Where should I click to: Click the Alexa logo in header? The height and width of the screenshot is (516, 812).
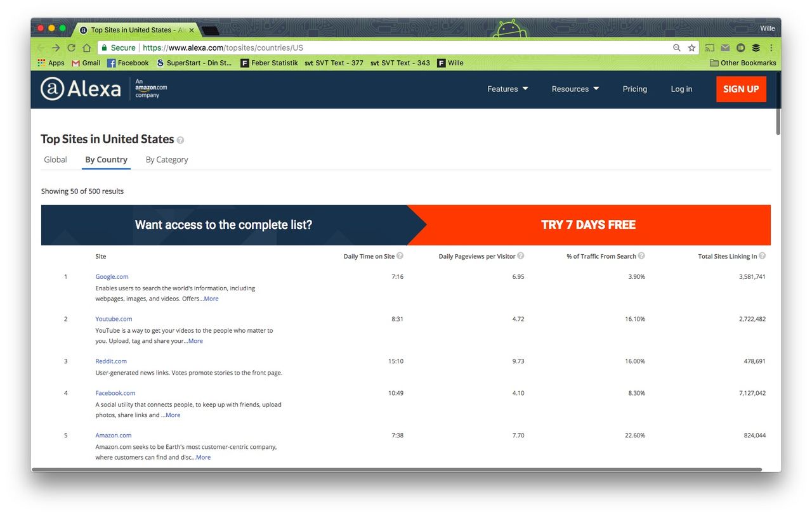tap(81, 89)
